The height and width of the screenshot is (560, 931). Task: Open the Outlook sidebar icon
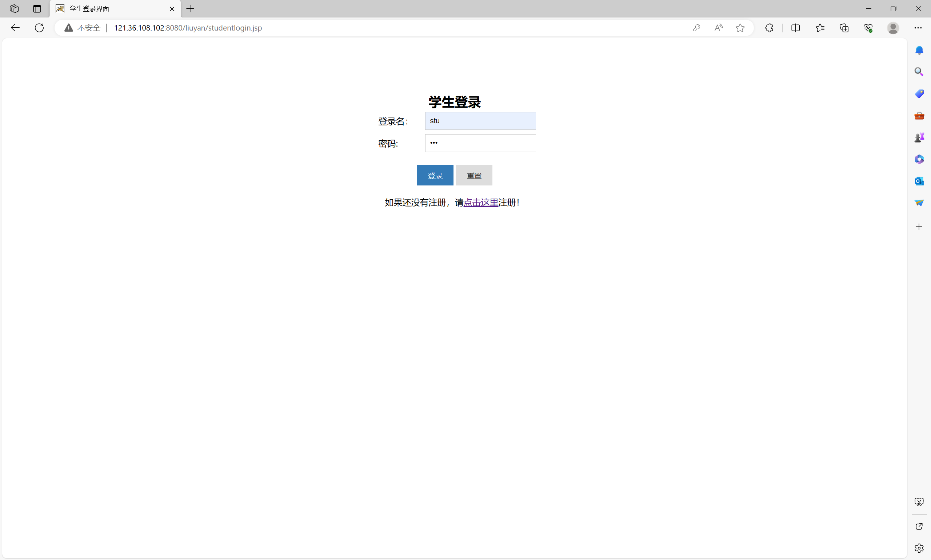919,181
